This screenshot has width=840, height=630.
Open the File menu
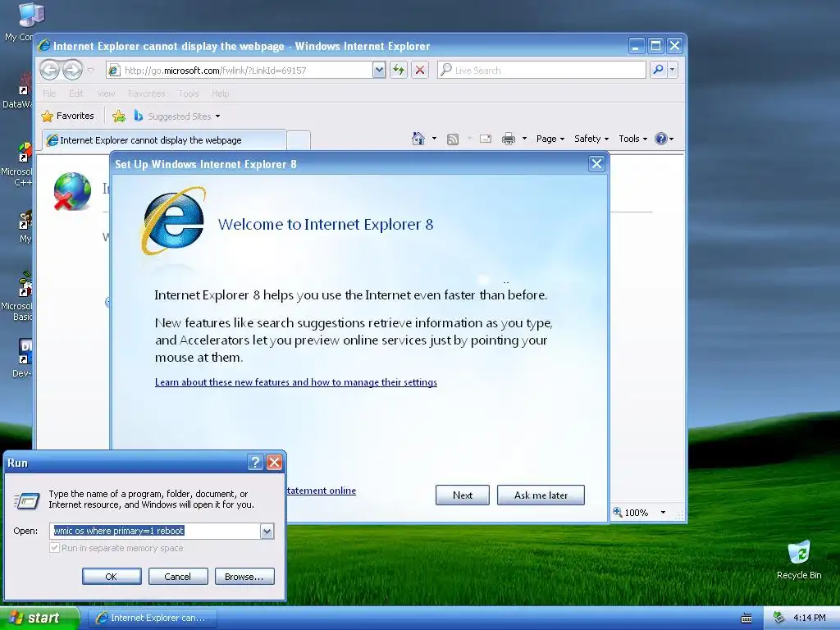[49, 94]
